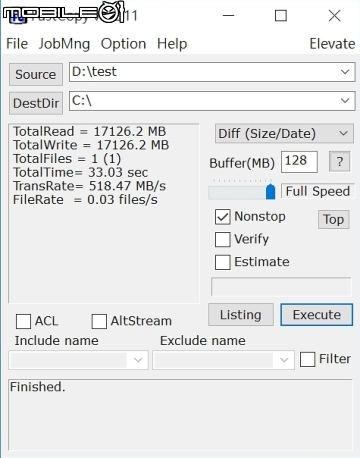This screenshot has width=360, height=458.
Task: Click the Full Speed slider handle
Action: [x=271, y=192]
